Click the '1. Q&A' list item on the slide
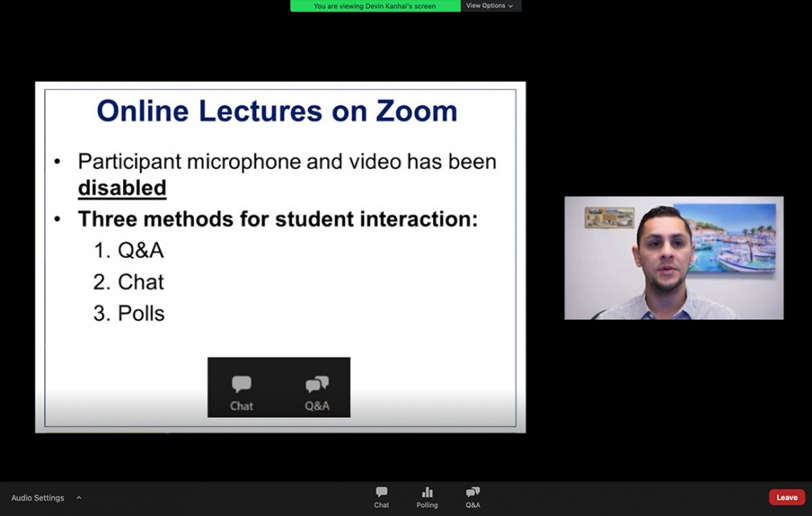 click(129, 250)
